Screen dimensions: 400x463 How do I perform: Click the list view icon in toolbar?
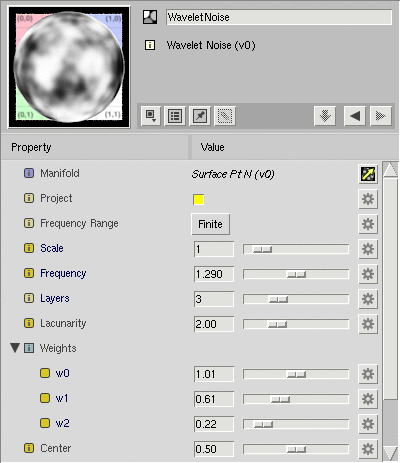click(x=175, y=116)
